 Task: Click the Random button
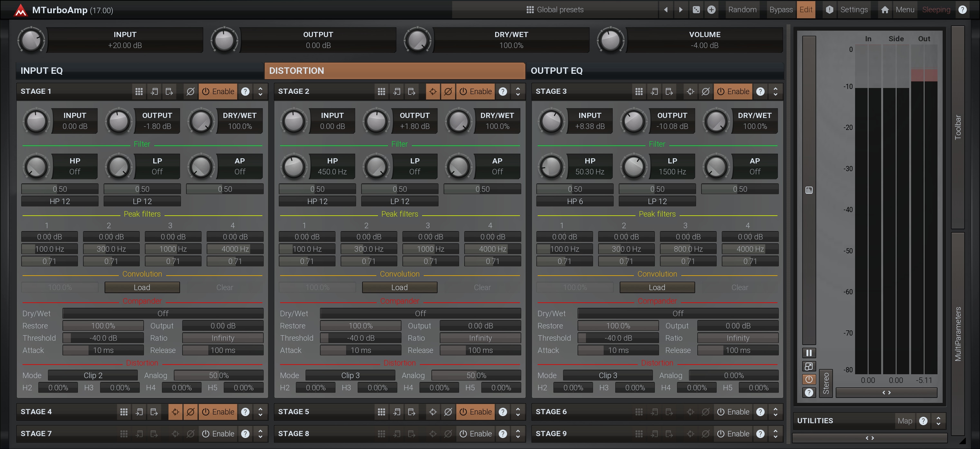pos(742,10)
